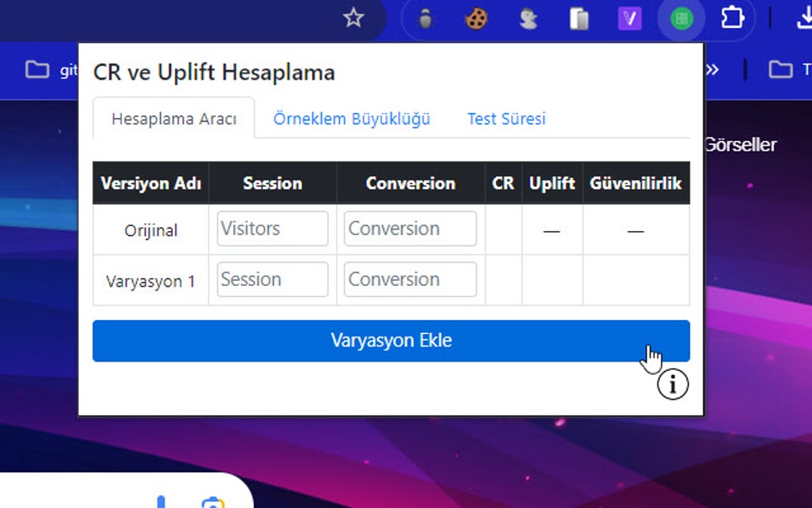Viewport: 812px width, 508px height.
Task: Open the Chrome extensions puzzle-piece menu
Action: pyautogui.click(x=732, y=18)
